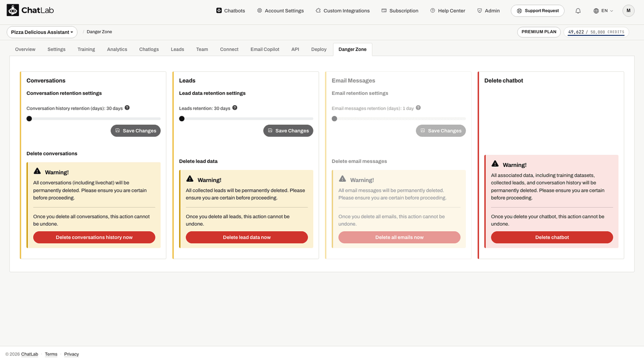Click Delete lead data now button
The width and height of the screenshot is (644, 362).
(x=247, y=237)
